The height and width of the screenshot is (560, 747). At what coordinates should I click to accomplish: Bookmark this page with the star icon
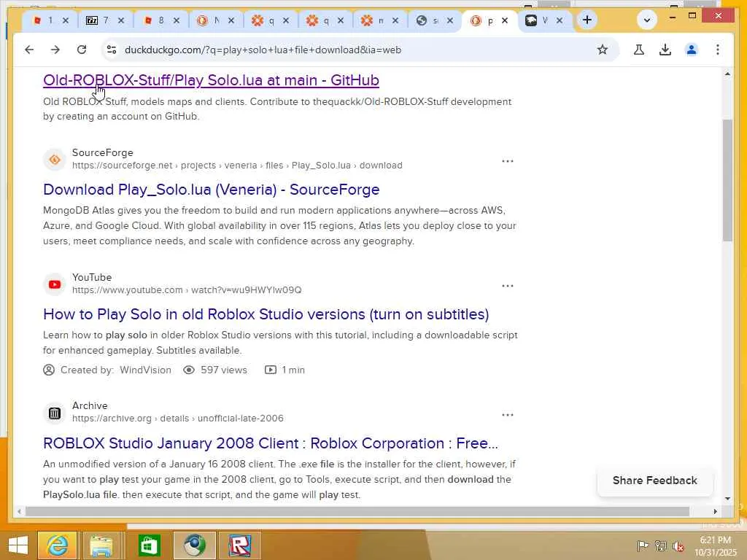(x=602, y=50)
